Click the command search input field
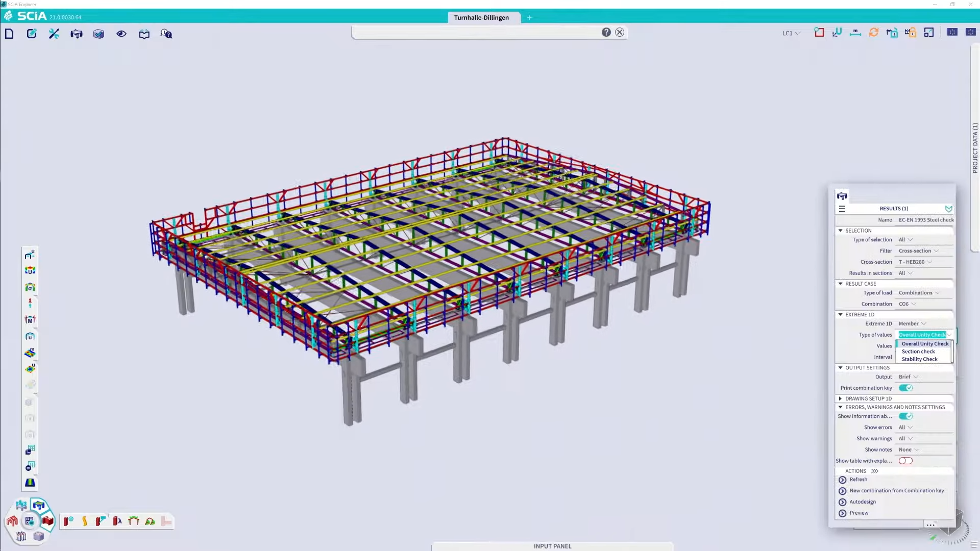Viewport: 980px width, 551px height. (x=477, y=32)
